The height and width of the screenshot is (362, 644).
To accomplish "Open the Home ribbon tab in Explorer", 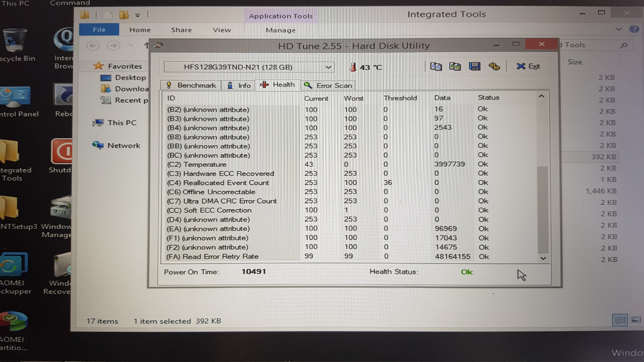I will pyautogui.click(x=140, y=30).
